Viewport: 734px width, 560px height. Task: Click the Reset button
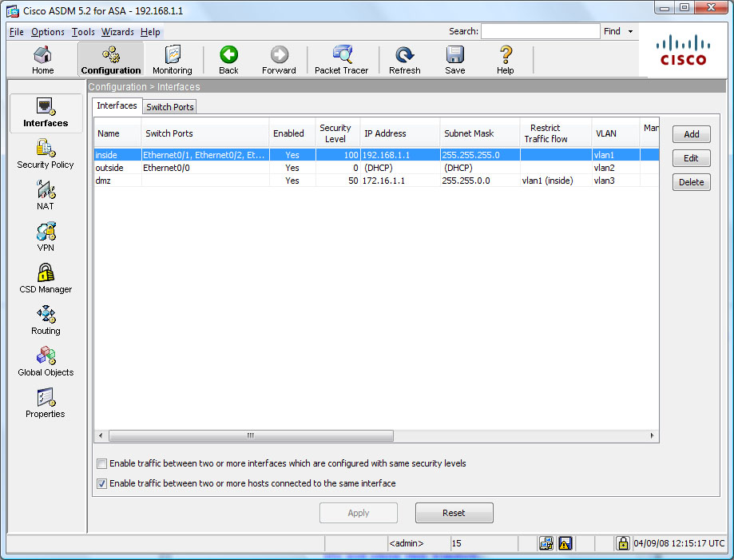click(454, 513)
